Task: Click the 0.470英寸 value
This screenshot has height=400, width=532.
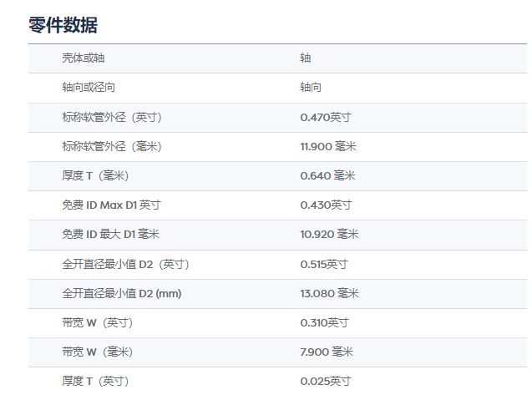Action: click(326, 117)
